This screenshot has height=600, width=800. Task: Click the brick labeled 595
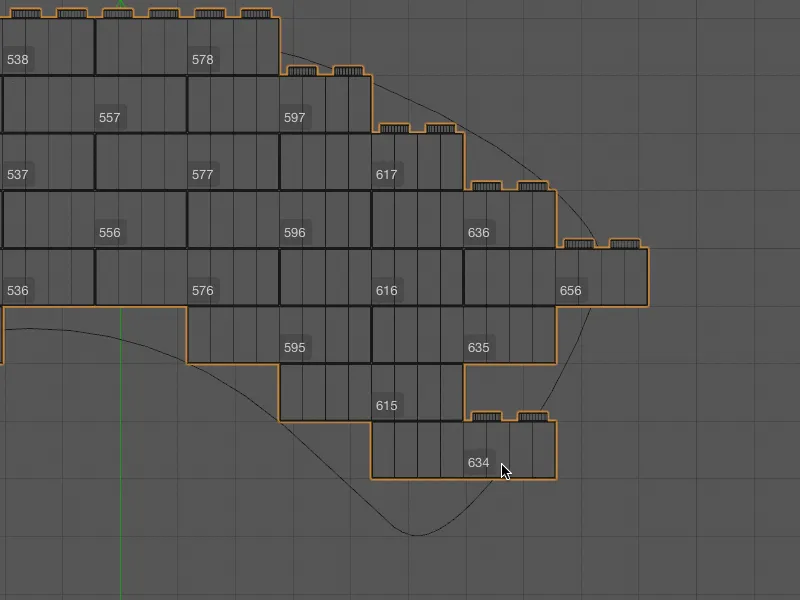click(295, 348)
